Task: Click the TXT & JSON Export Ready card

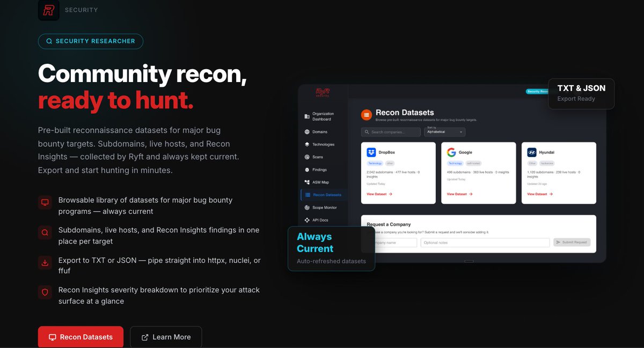Action: 581,93
